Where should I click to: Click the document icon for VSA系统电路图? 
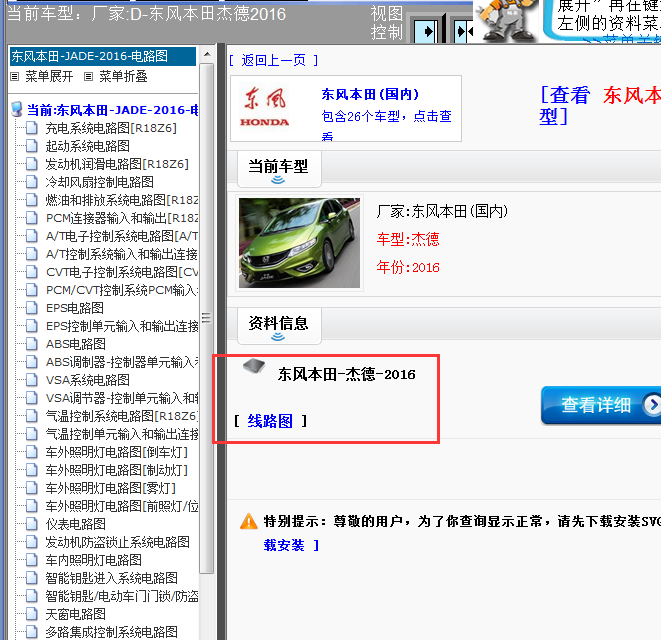(x=32, y=380)
